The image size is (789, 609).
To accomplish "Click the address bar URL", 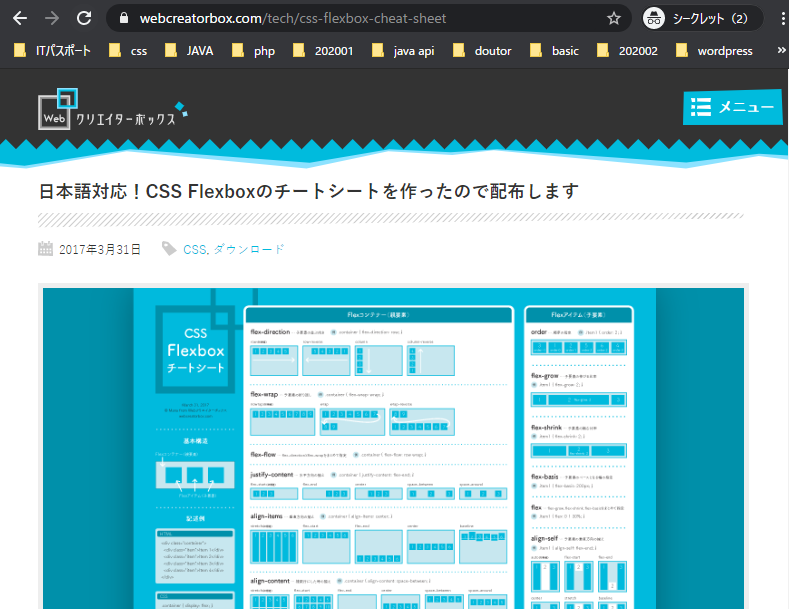I will [293, 19].
